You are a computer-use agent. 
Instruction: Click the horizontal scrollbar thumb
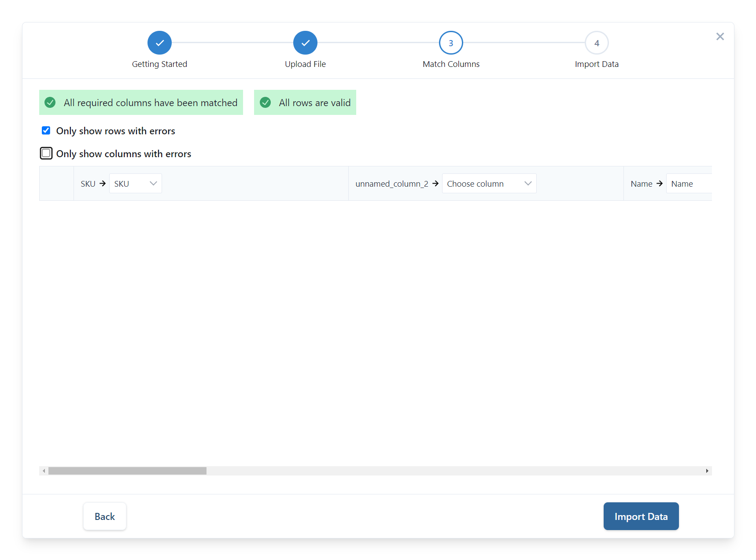(x=127, y=471)
